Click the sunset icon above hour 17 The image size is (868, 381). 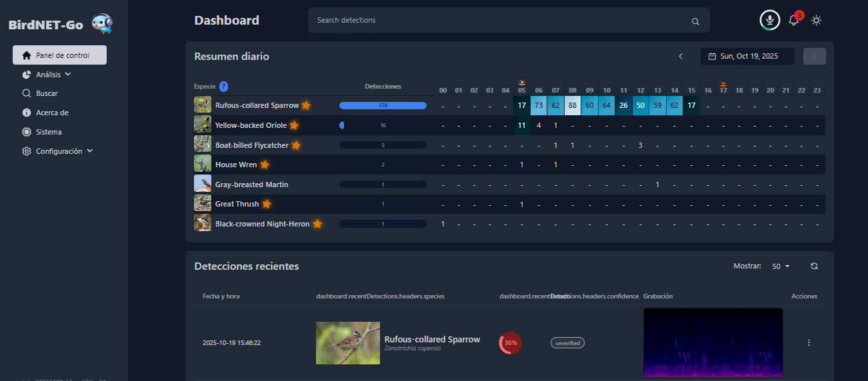[723, 83]
